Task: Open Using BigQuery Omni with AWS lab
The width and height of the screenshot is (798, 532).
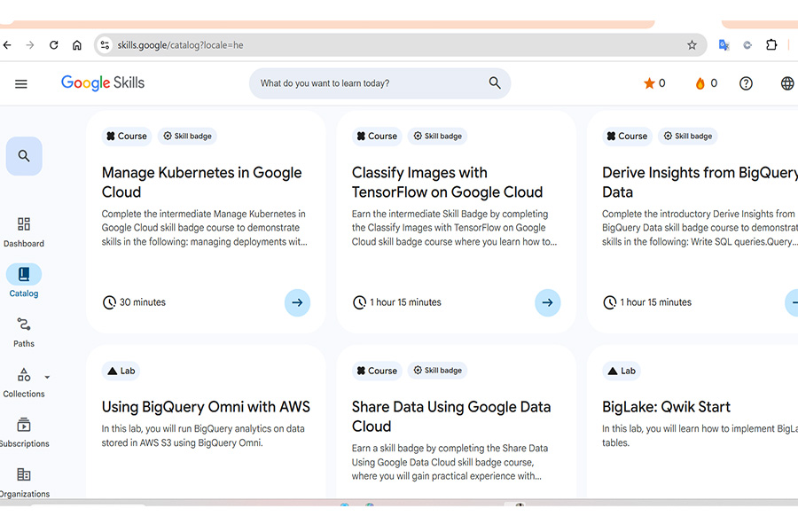Action: coord(206,407)
